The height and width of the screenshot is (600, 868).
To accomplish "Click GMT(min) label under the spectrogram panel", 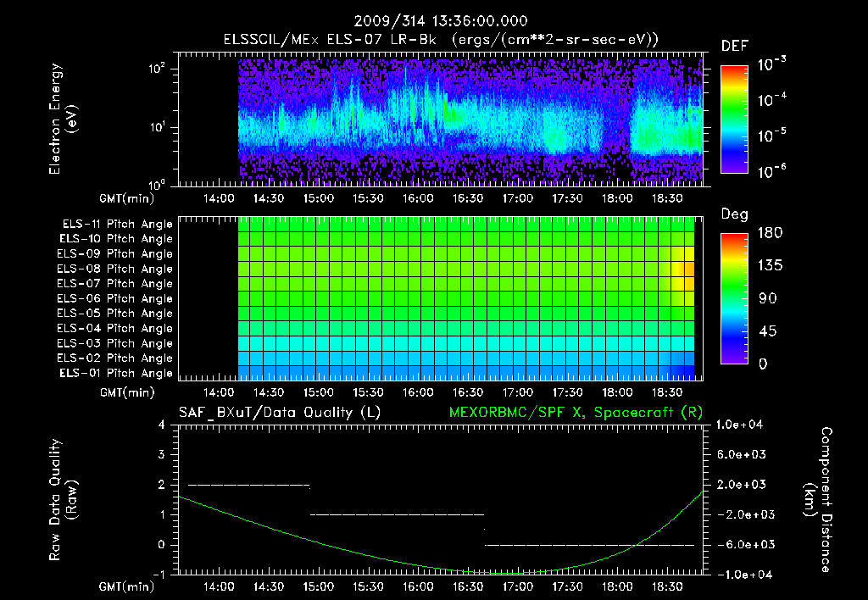I will tap(126, 198).
